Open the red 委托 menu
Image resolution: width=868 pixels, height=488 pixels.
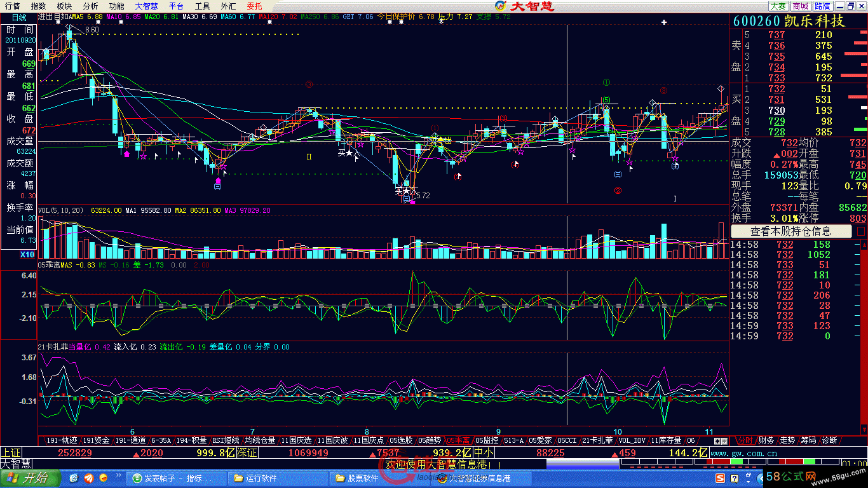point(254,6)
